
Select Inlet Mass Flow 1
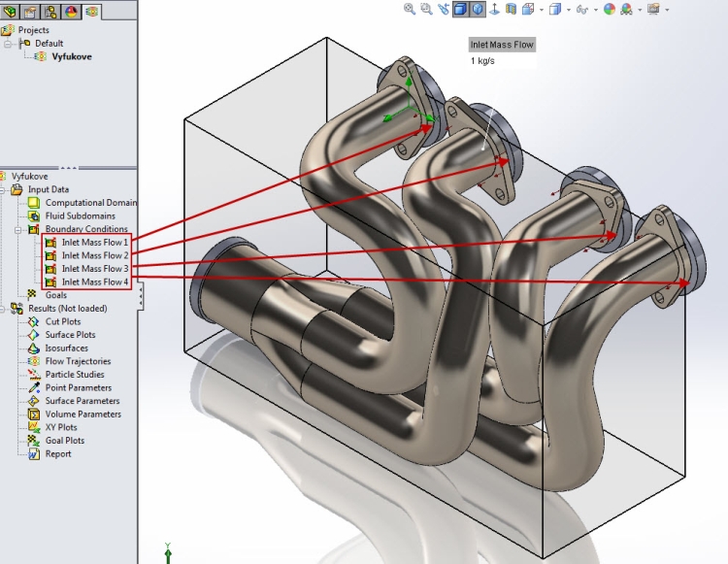click(x=95, y=243)
